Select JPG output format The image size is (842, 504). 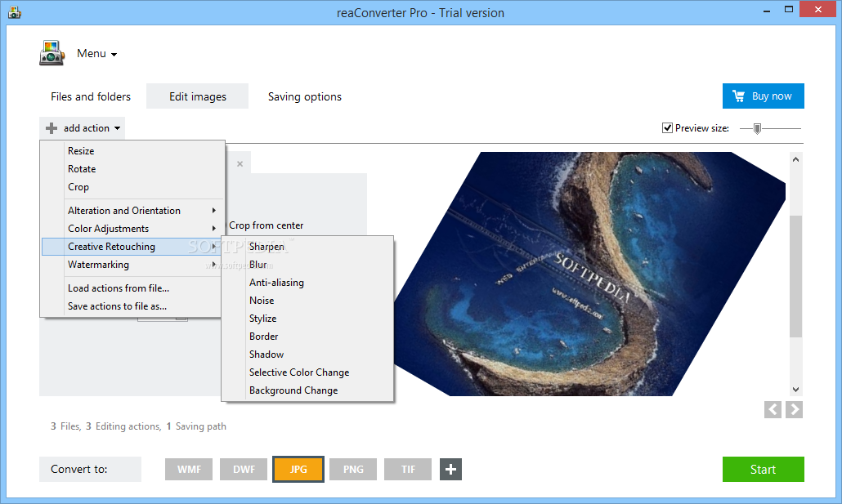click(298, 470)
